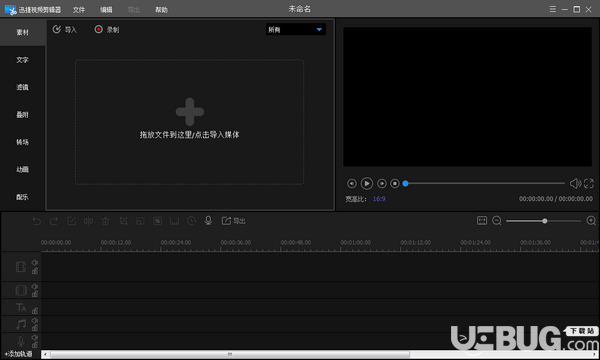The width and height of the screenshot is (600, 360).
Task: Click the previous frame playback button
Action: [352, 184]
